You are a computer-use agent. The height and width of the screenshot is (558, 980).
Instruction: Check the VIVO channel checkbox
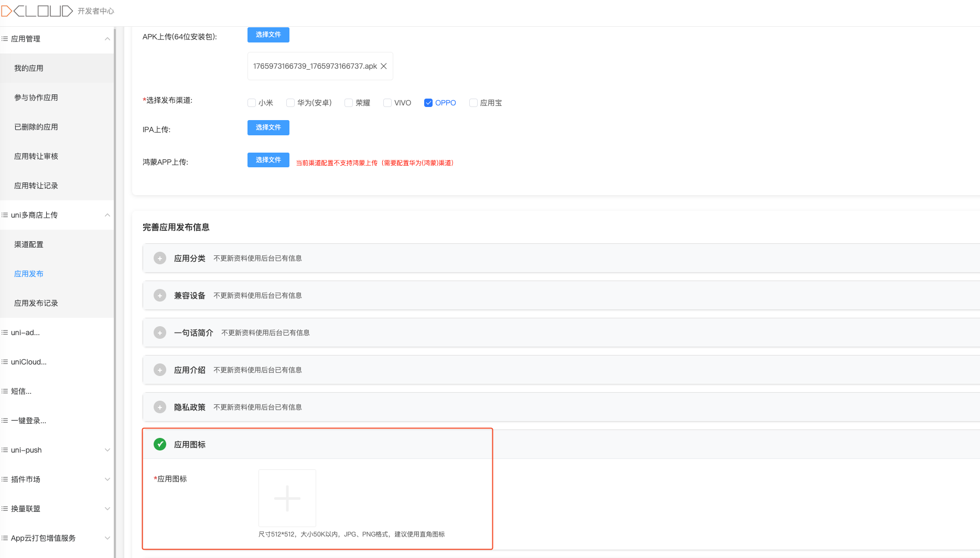(x=387, y=103)
